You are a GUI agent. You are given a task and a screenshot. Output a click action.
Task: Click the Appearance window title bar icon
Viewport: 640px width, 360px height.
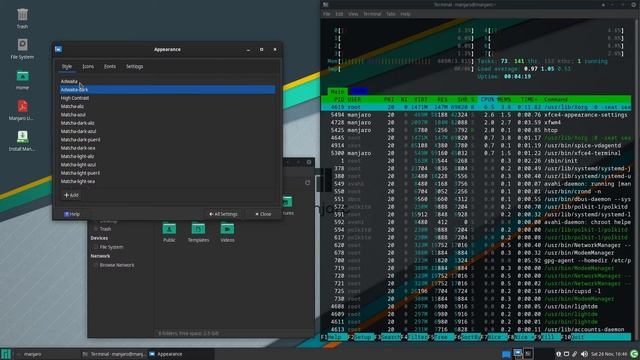click(58, 49)
